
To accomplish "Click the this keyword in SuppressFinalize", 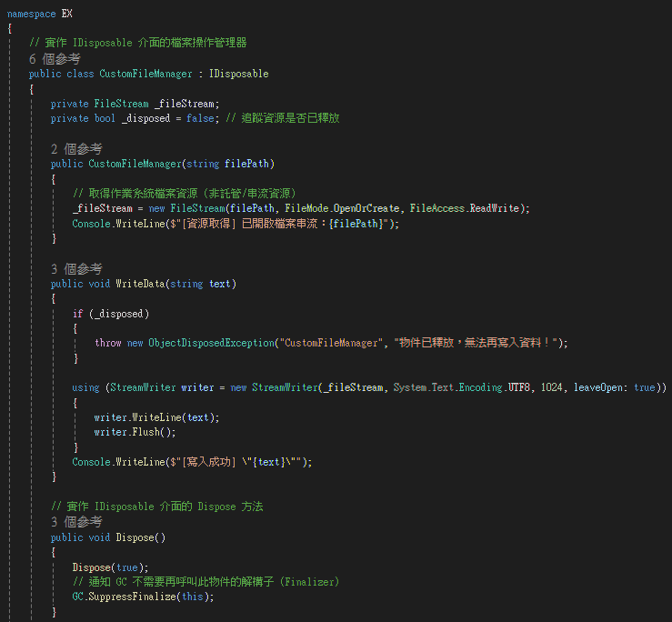I will (193, 597).
